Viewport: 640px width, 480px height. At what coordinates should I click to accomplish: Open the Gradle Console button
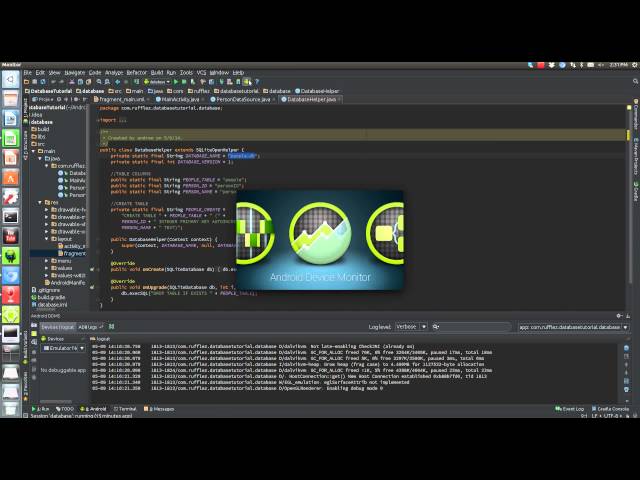pos(610,409)
